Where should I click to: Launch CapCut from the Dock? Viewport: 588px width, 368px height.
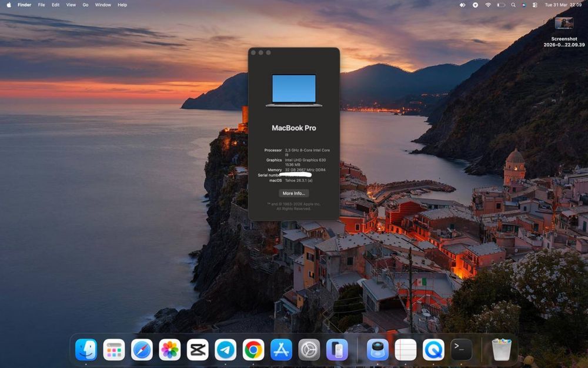click(x=198, y=350)
